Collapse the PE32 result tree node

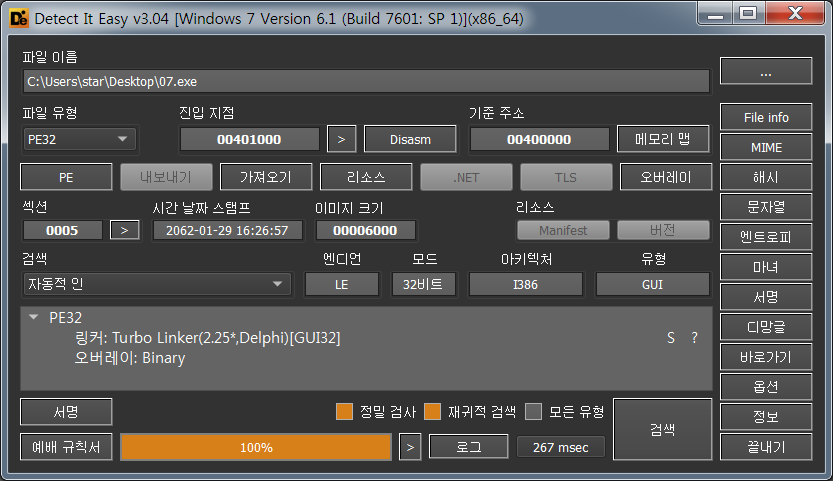pos(33,317)
